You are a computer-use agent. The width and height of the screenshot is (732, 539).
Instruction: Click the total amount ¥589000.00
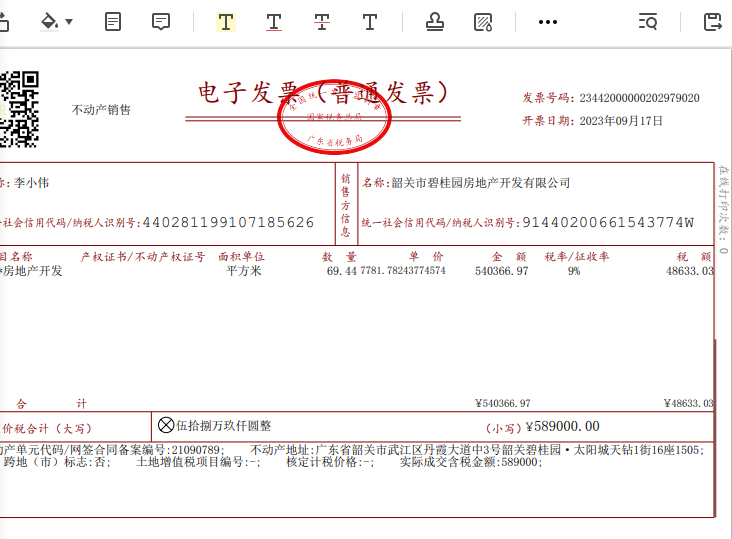(562, 426)
